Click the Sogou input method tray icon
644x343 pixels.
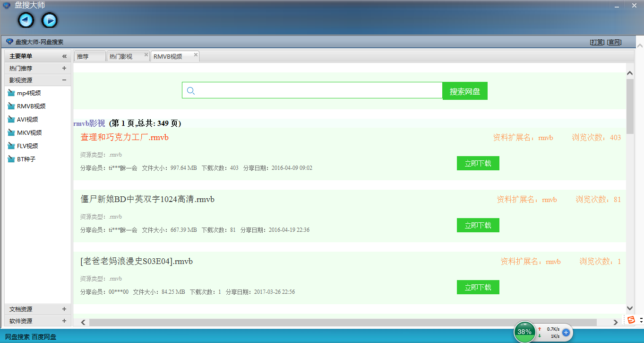pyautogui.click(x=632, y=320)
